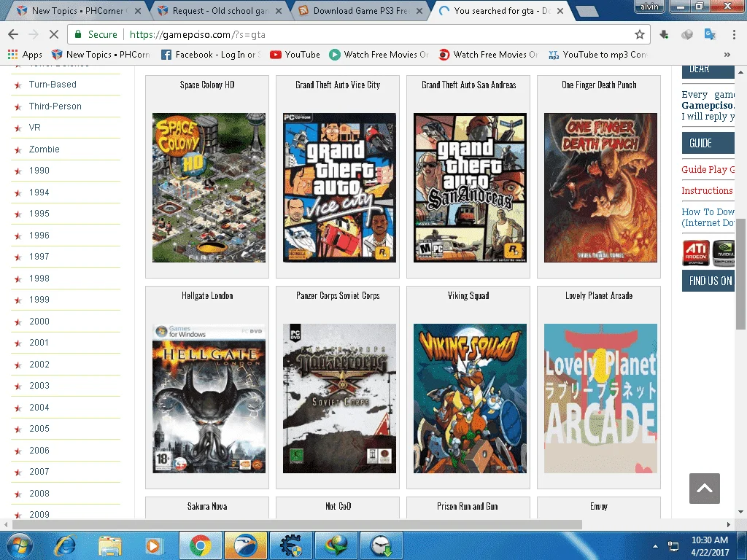Filter games by year 1990
Image resolution: width=747 pixels, height=560 pixels.
click(39, 171)
